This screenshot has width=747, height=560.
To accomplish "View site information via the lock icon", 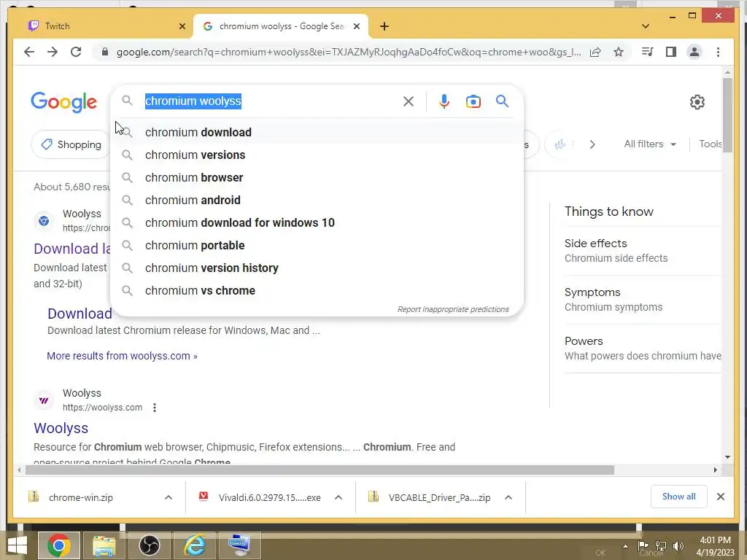I will coord(105,52).
